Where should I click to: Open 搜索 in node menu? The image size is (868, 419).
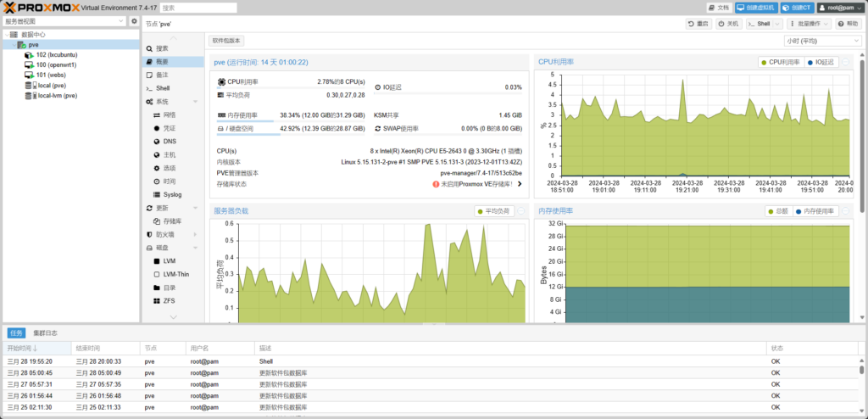point(173,48)
